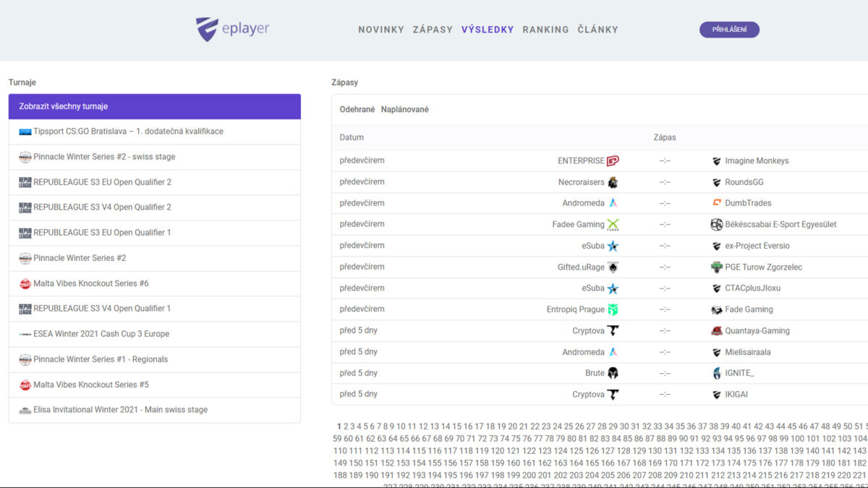Click the eplayer logo

click(x=232, y=30)
